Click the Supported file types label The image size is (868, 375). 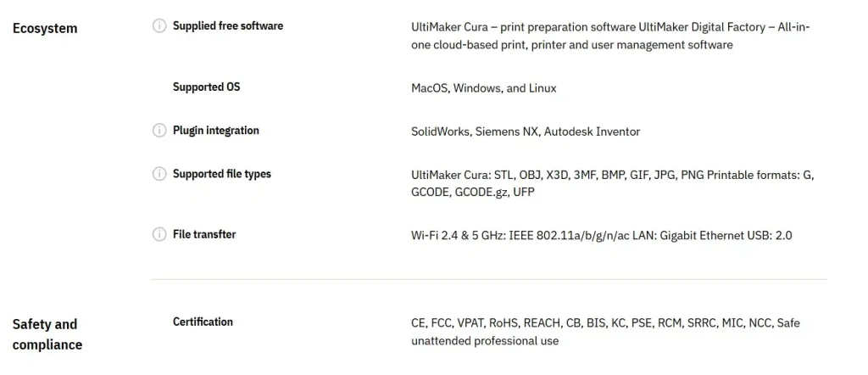pos(221,174)
